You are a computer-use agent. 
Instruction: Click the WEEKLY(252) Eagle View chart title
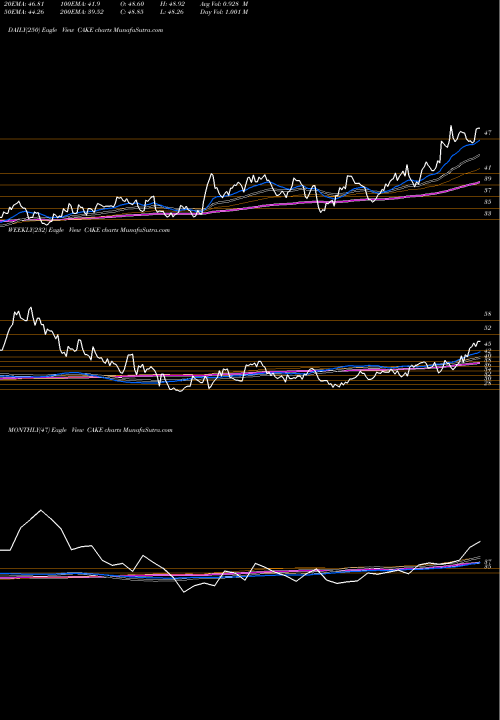pos(89,230)
